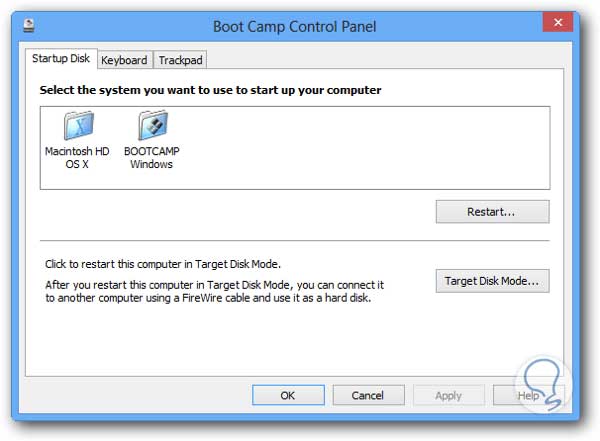Close the Boot Camp Control Panel window
Screen dimensions: 600x441
click(x=557, y=22)
